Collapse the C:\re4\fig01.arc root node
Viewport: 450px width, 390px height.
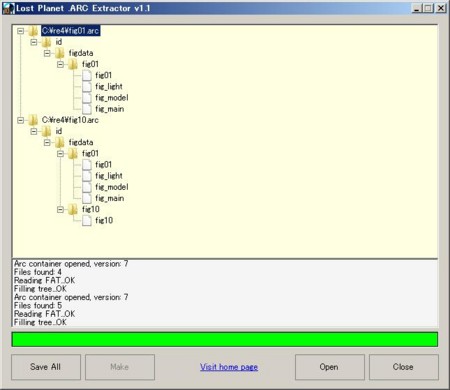21,31
